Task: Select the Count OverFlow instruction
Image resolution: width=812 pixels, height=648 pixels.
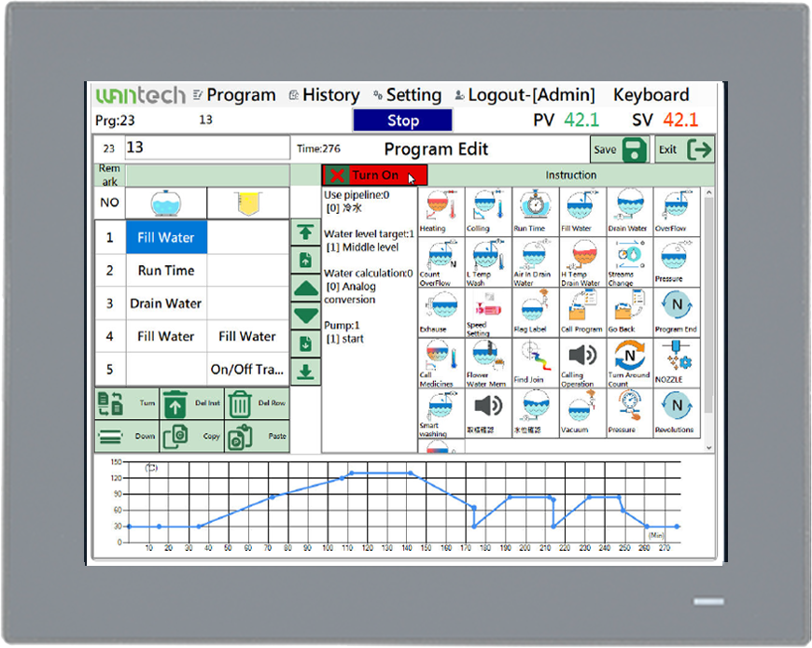Action: pos(441,262)
